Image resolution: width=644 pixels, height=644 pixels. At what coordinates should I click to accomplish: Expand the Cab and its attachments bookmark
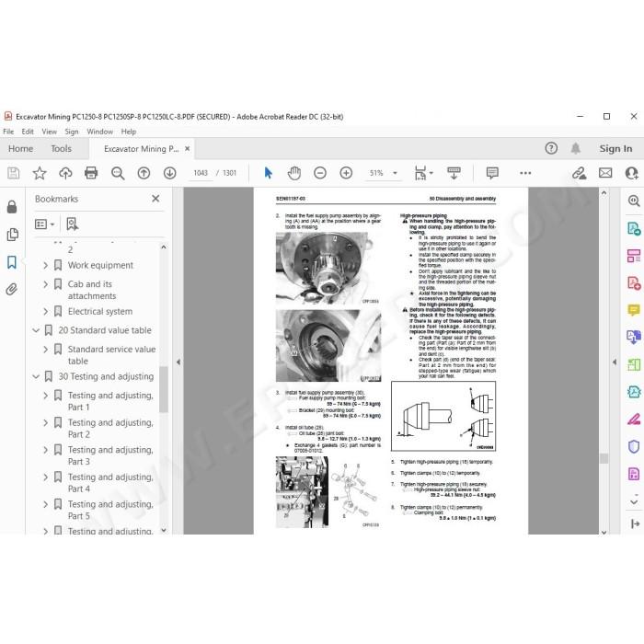pyautogui.click(x=46, y=284)
